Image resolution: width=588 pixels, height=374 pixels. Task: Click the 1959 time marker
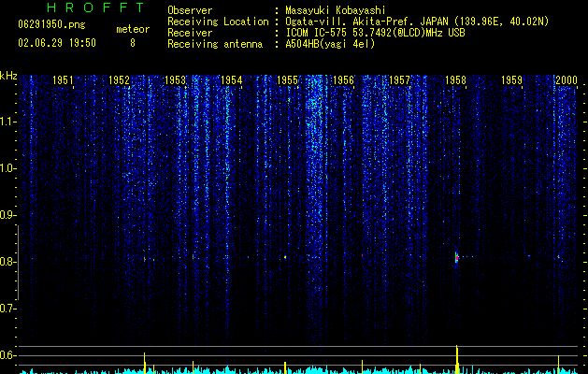[x=512, y=80]
